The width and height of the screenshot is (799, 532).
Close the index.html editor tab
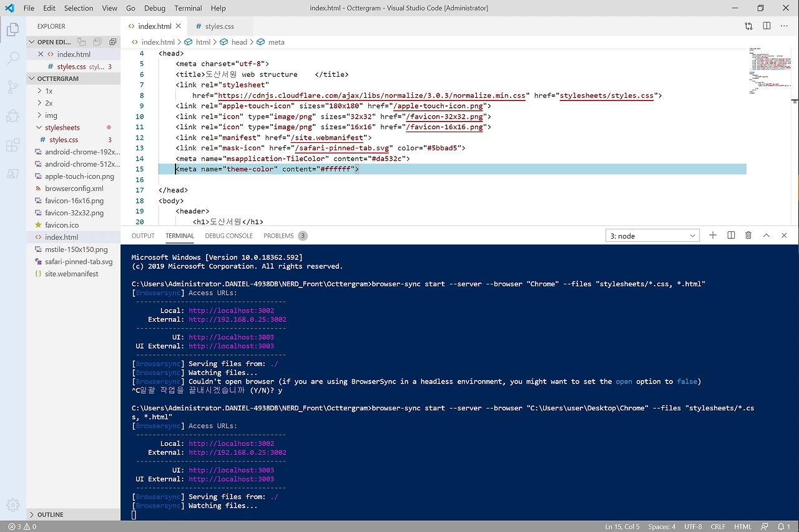[x=178, y=26]
